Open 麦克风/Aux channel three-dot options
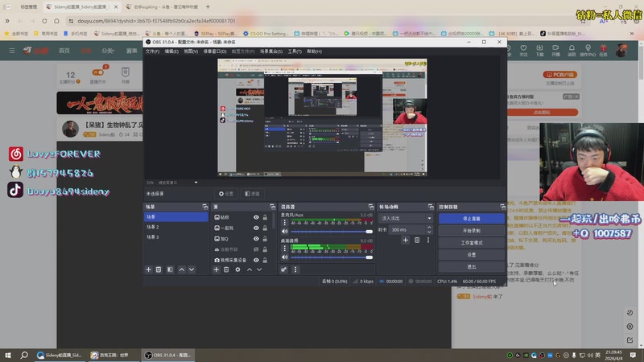 coord(285,223)
